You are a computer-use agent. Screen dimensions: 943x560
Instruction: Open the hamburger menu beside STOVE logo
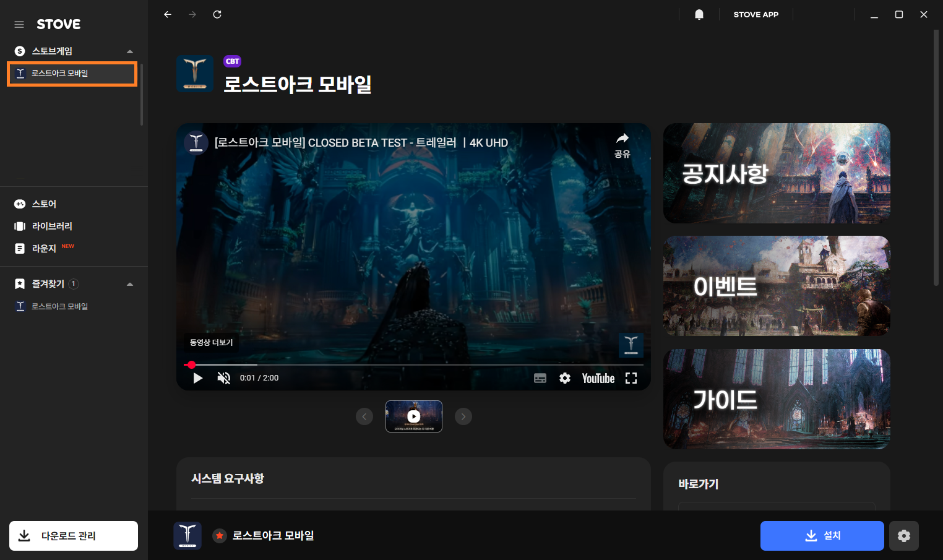click(x=19, y=25)
